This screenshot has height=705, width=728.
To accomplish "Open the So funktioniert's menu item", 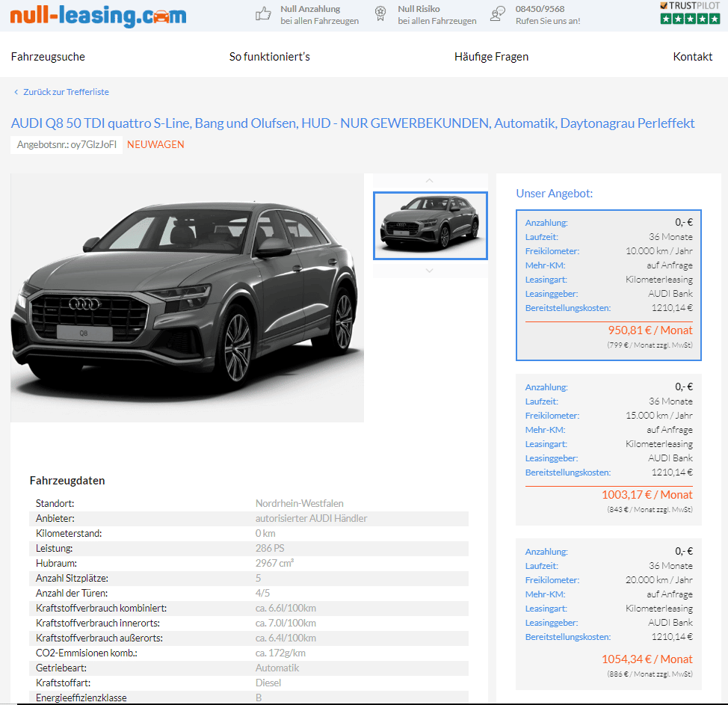I will (x=269, y=57).
